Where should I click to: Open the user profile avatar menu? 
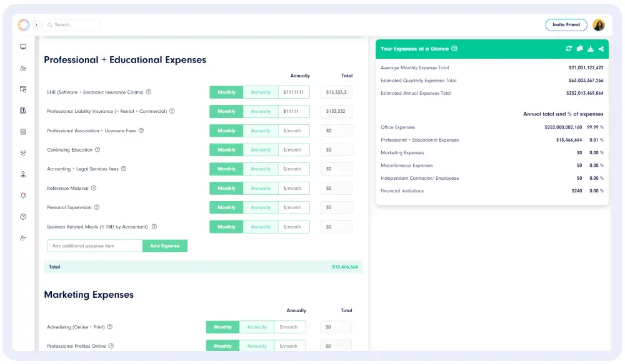598,25
